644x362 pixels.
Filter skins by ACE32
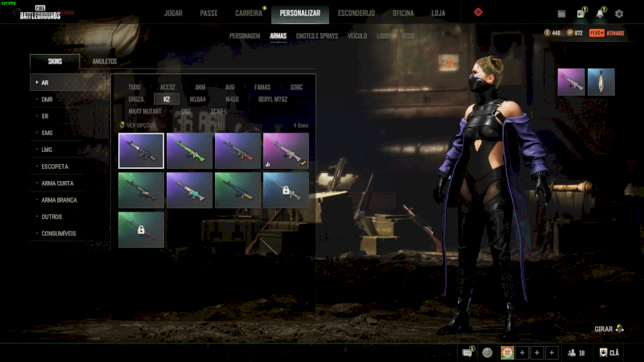(x=167, y=87)
